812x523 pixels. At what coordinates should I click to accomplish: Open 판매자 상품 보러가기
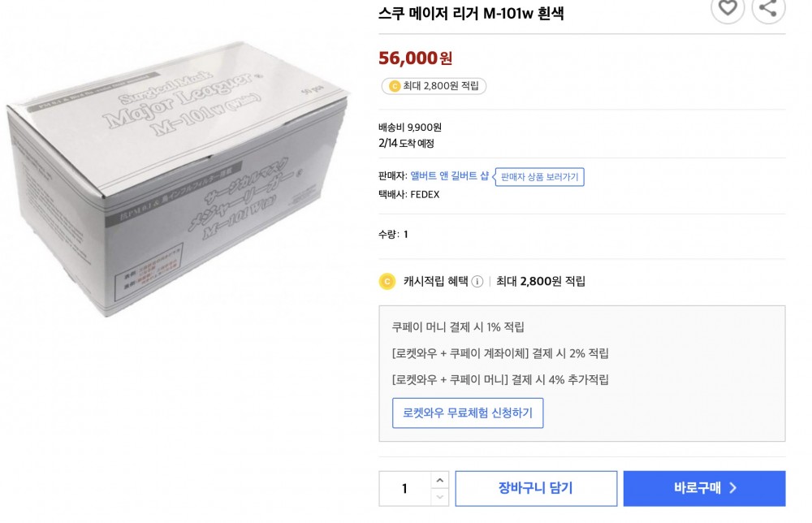[x=540, y=177]
